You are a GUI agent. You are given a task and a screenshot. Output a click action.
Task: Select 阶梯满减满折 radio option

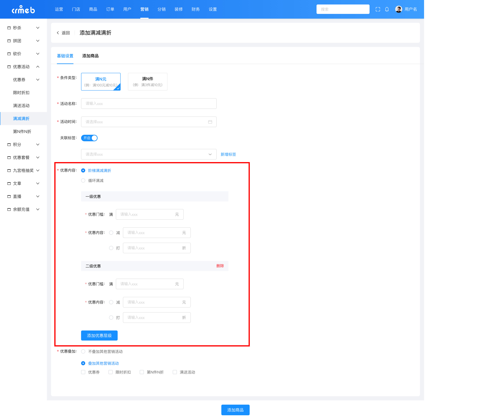(x=83, y=171)
